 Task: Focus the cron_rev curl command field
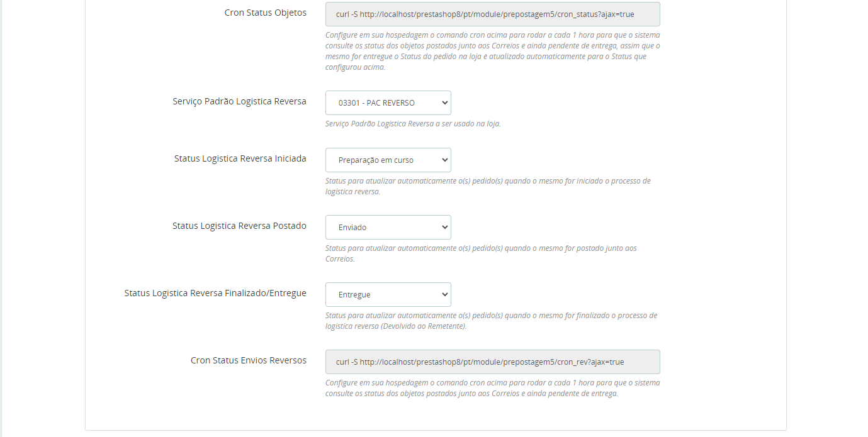[x=492, y=362]
